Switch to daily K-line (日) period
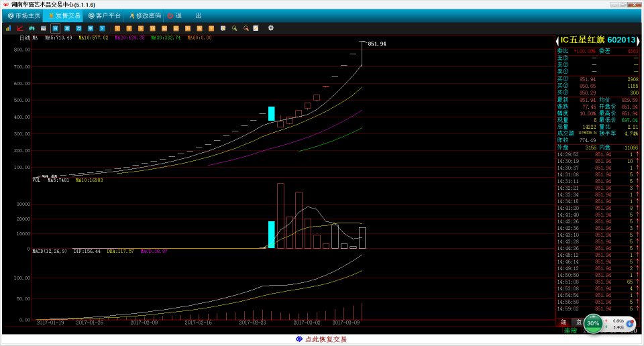The height and width of the screenshot is (346, 644). tap(55, 28)
